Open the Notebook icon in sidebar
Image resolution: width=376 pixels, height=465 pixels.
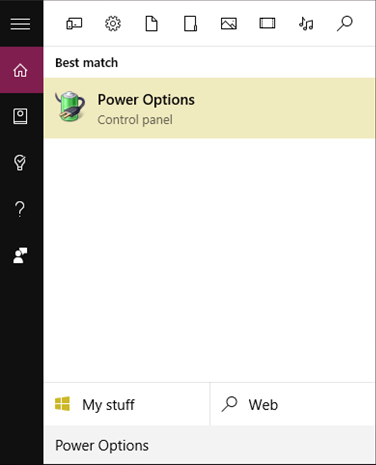pos(20,116)
